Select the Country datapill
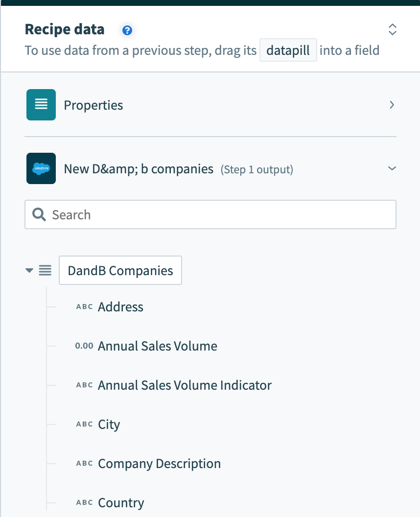 coord(121,502)
